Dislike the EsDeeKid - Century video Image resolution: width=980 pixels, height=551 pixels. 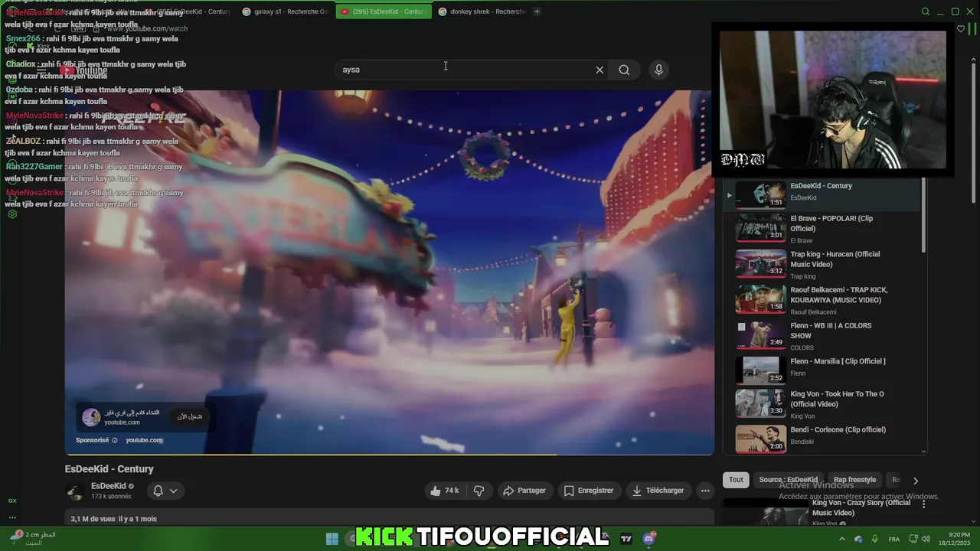479,491
